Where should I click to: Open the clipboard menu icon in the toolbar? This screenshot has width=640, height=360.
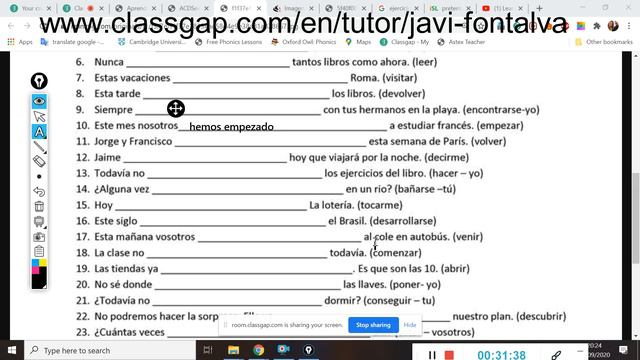click(39, 251)
